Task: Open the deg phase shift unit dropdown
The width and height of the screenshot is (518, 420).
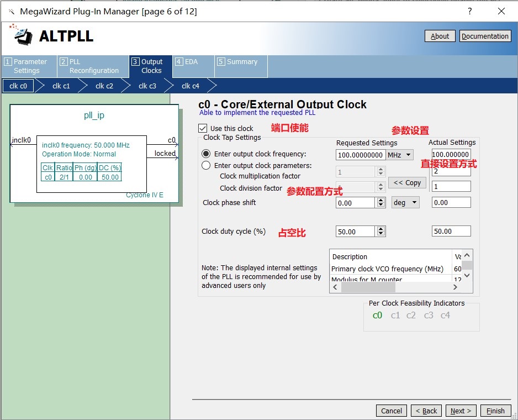Action: pyautogui.click(x=405, y=203)
